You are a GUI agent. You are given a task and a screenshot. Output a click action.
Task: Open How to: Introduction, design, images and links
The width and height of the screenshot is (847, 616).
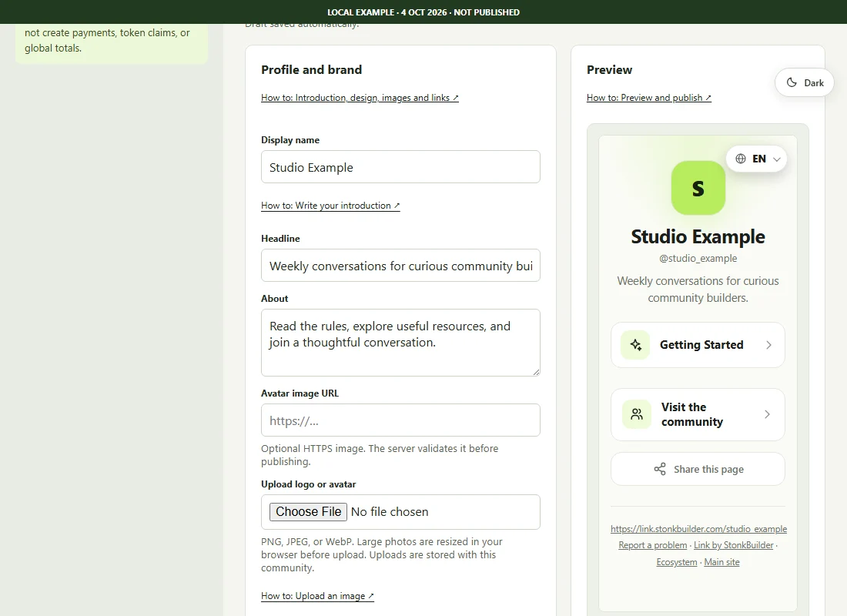tap(360, 98)
